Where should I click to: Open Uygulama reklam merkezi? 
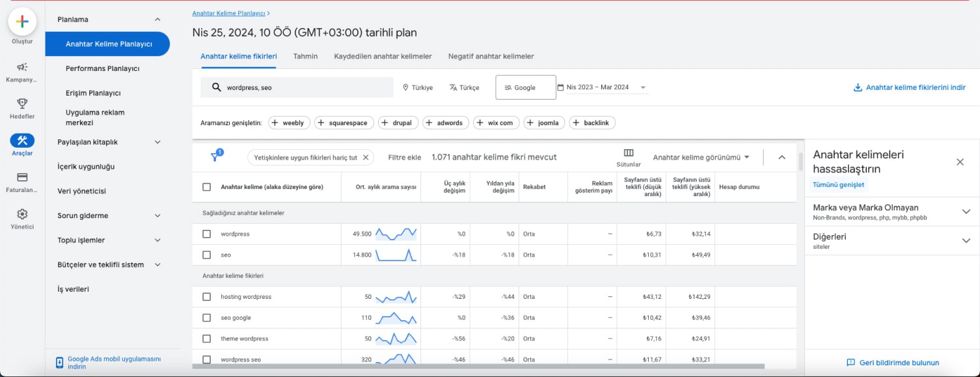click(95, 117)
